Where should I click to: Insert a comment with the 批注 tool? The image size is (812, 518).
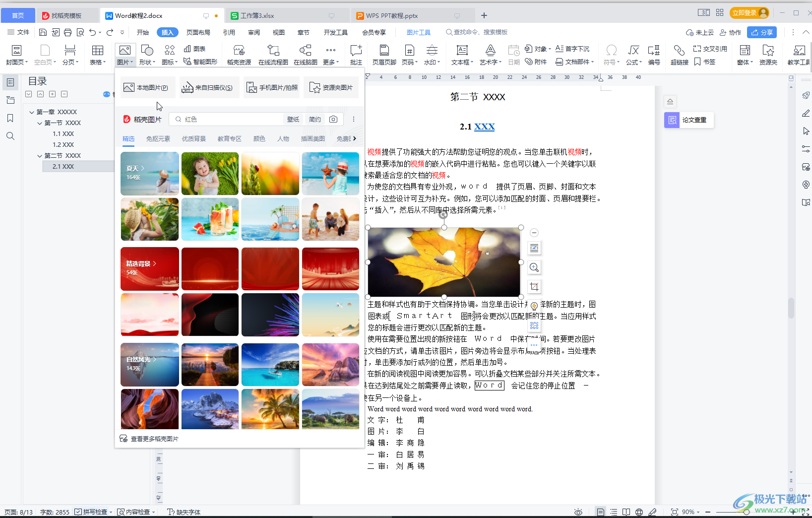click(356, 55)
